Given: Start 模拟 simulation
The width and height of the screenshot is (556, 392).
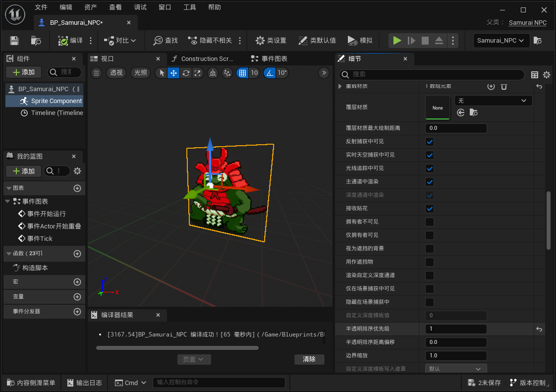Looking at the screenshot, I should click(360, 41).
